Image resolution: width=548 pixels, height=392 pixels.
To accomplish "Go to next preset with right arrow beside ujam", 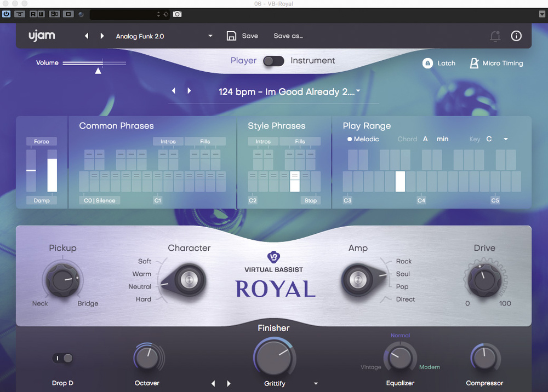I will (102, 36).
